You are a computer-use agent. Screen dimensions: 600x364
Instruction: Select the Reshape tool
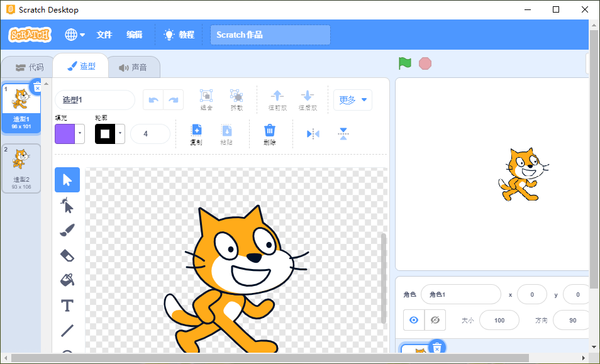67,206
